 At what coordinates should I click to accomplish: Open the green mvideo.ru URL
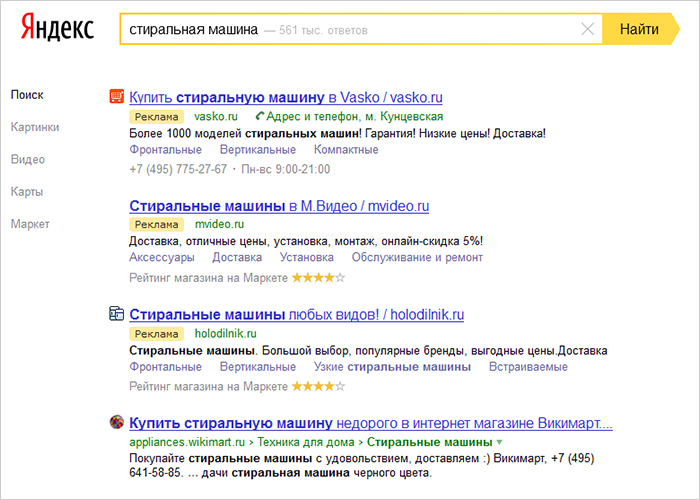pyautogui.click(x=219, y=224)
